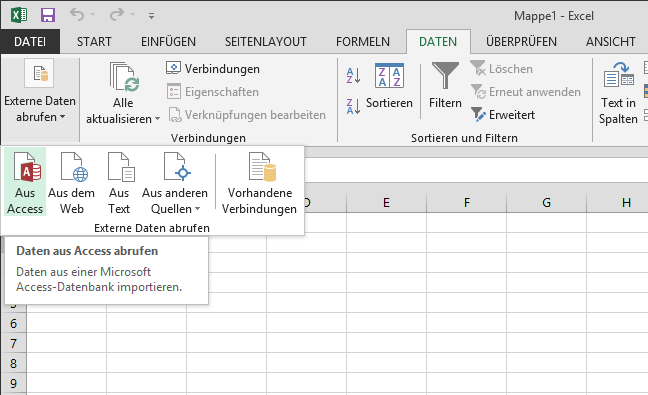
Task: Redo the last action
Action: [x=117, y=15]
